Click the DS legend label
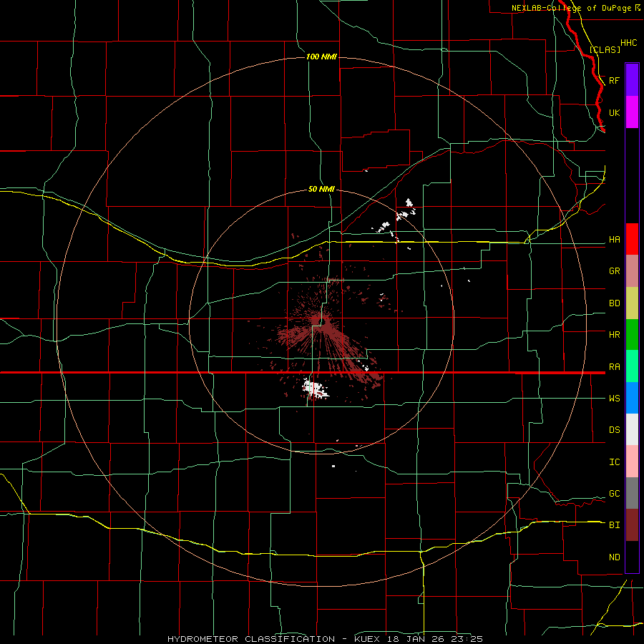The height and width of the screenshot is (644, 644). (x=614, y=430)
